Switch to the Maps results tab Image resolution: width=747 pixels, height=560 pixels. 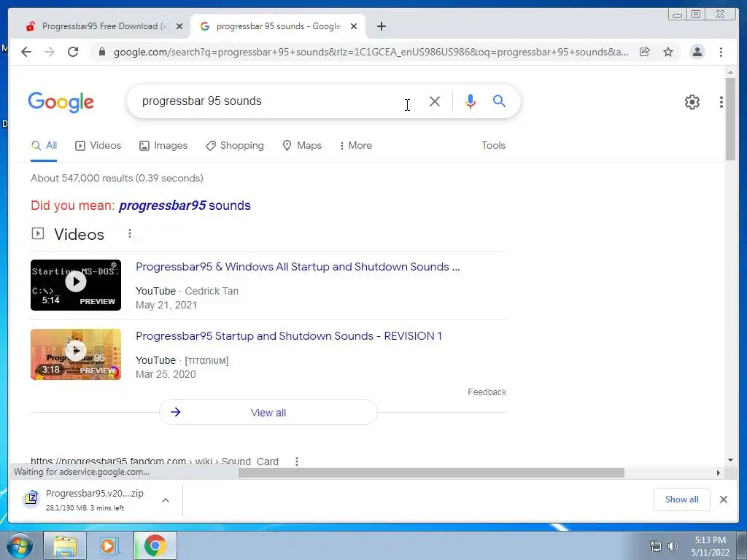302,146
